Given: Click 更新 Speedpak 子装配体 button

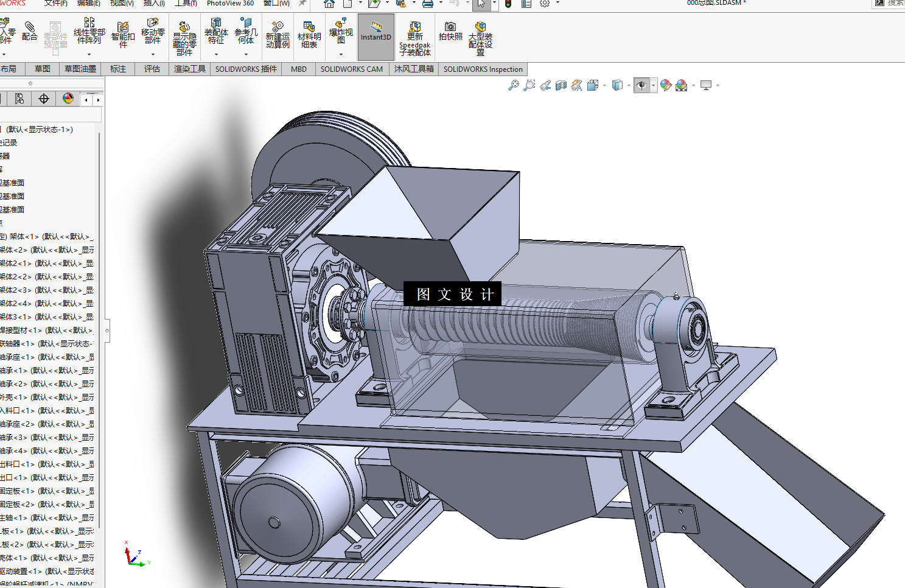Looking at the screenshot, I should (x=415, y=38).
